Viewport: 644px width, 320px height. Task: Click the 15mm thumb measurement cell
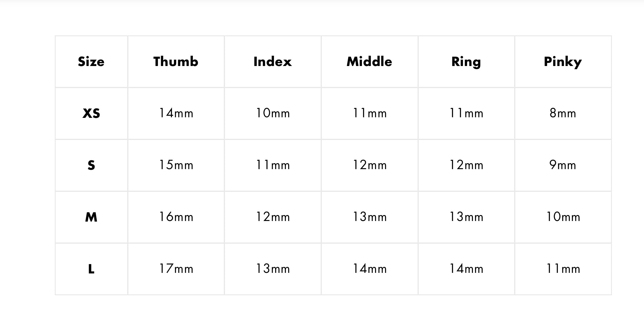(176, 165)
